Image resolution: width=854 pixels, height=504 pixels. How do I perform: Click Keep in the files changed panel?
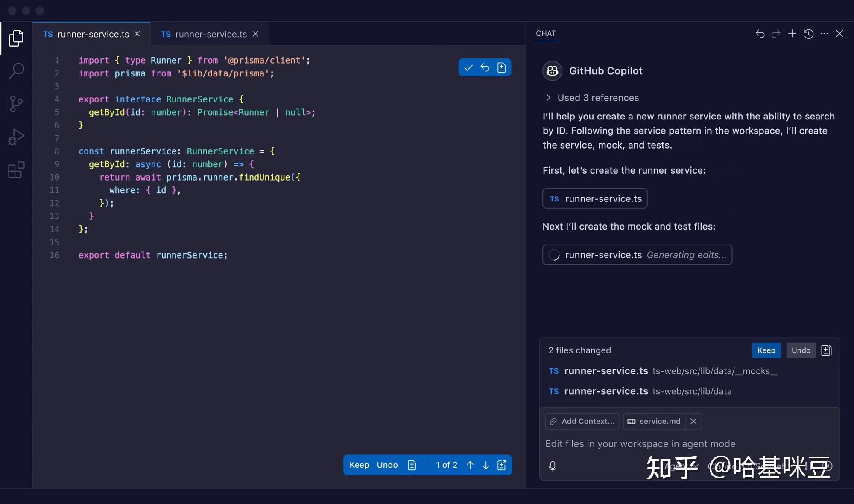tap(766, 350)
